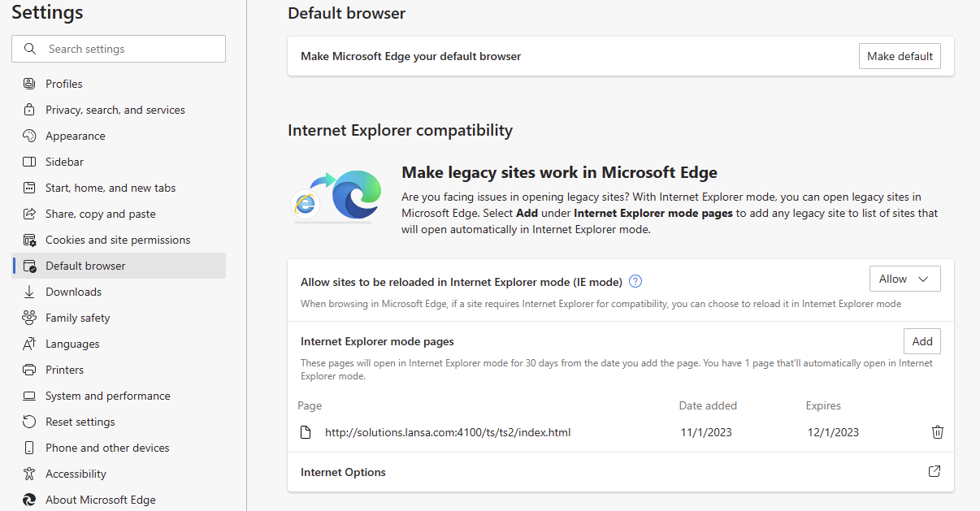The height and width of the screenshot is (511, 980).
Task: Delete the lansa.com page with trash icon
Action: click(x=937, y=432)
